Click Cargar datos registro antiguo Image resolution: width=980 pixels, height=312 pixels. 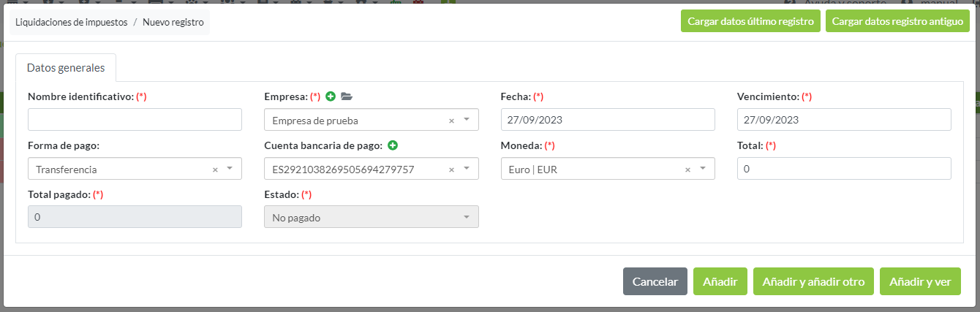coord(897,21)
